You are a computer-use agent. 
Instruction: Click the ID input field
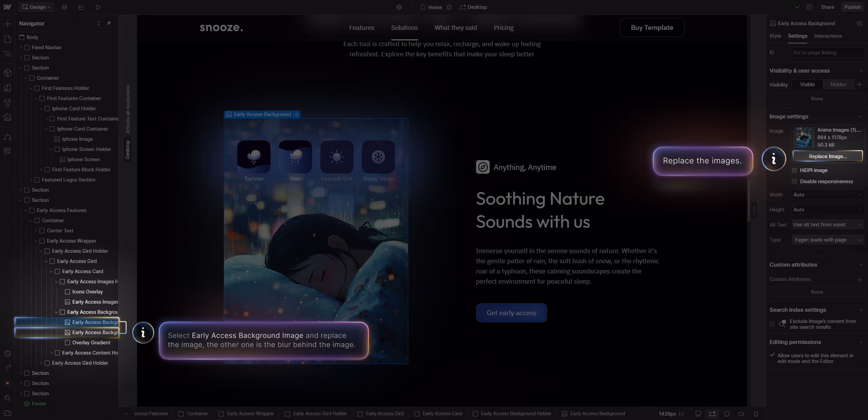click(x=827, y=53)
